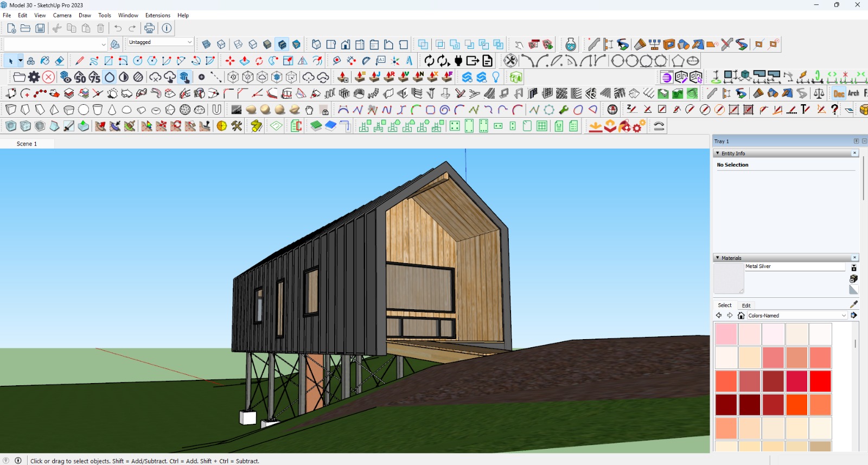The image size is (868, 465).
Task: Select the Polygon tool
Action: [152, 61]
